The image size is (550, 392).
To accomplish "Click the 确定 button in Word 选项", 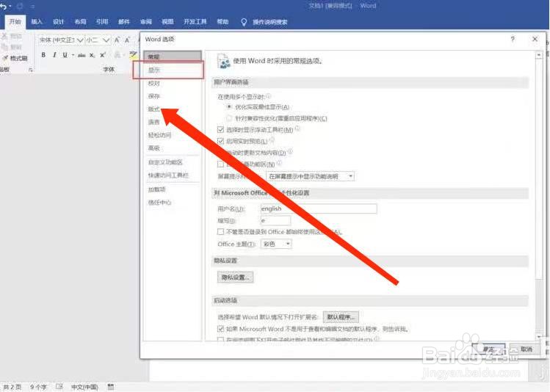I will point(489,349).
